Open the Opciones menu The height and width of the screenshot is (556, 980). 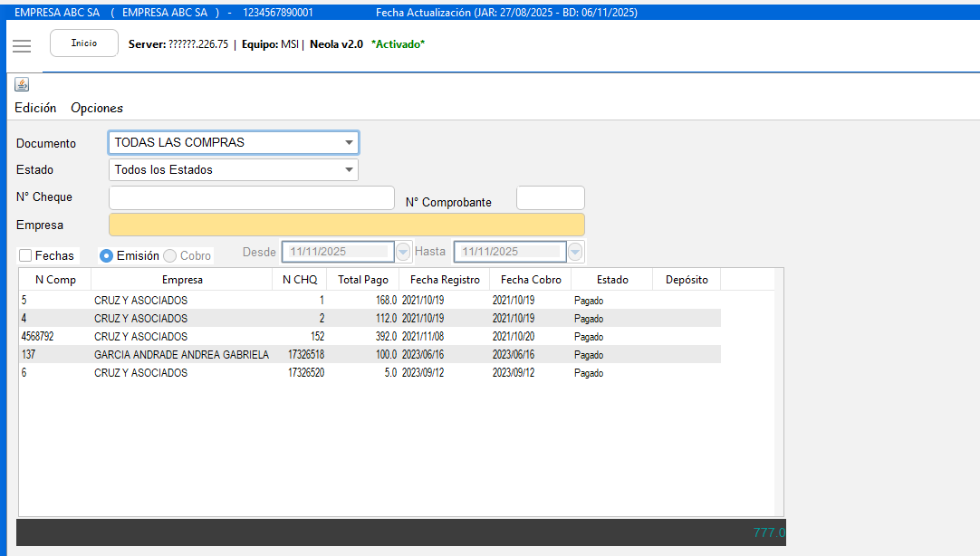[97, 108]
